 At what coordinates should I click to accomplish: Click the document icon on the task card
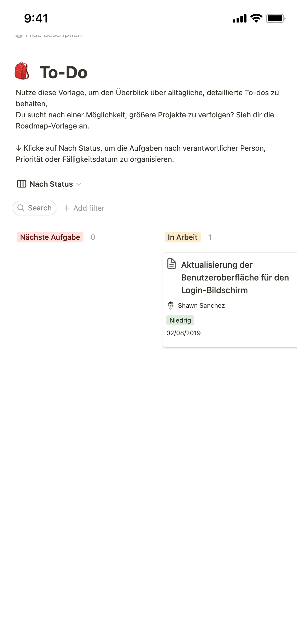coord(172,264)
